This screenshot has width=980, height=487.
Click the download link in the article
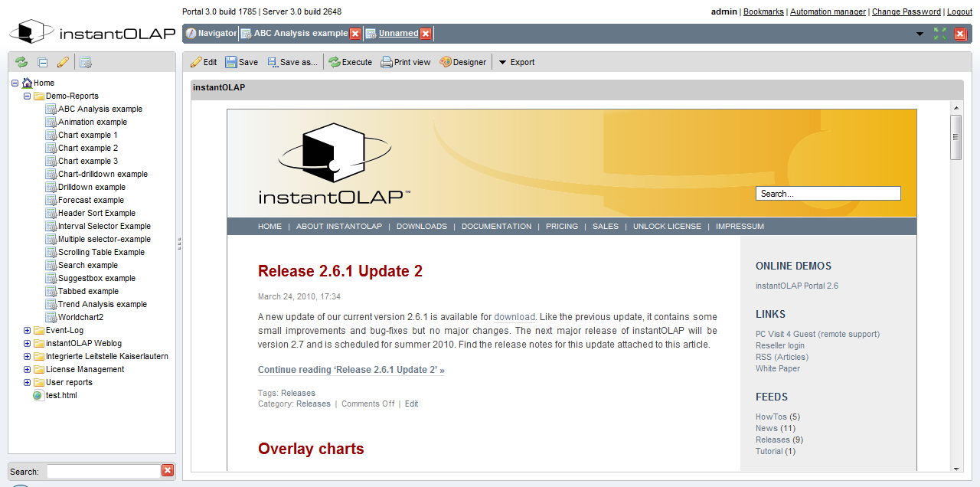(x=514, y=317)
